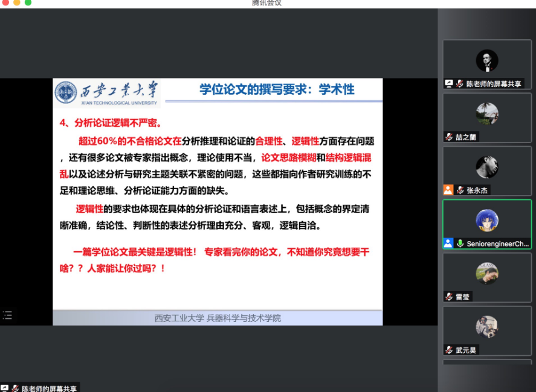Click muted mic icon next to 喆之蘭

click(449, 137)
